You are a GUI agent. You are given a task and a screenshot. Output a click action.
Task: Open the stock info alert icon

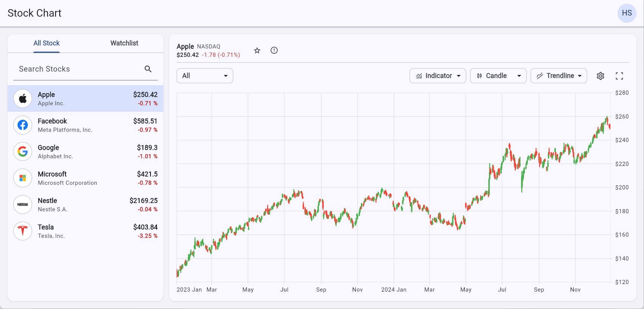[274, 50]
